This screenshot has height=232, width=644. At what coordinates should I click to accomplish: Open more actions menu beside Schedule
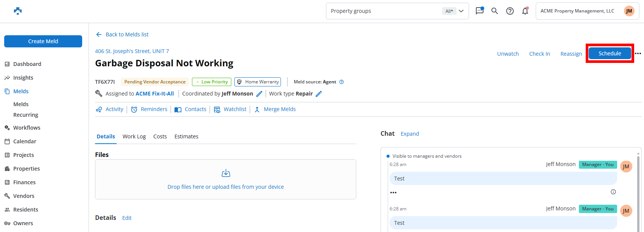[x=638, y=53]
